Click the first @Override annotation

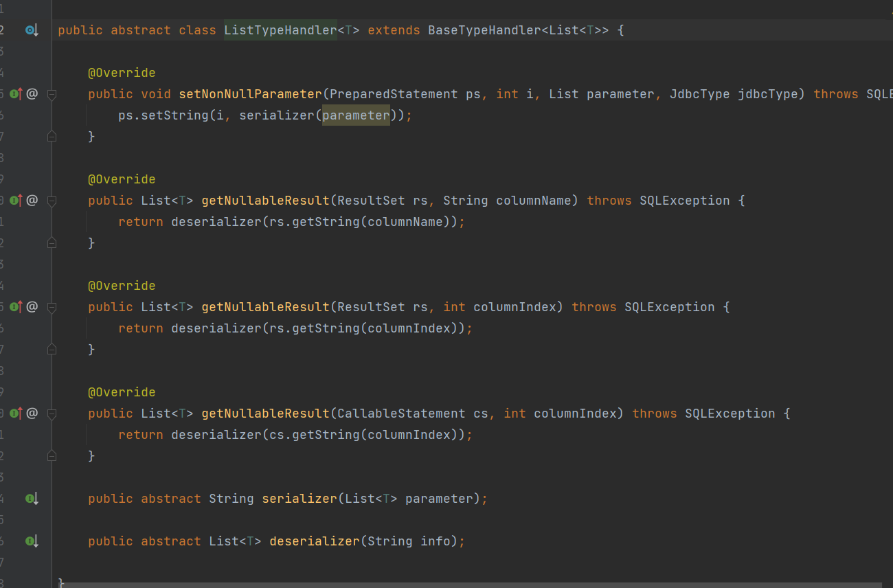pyautogui.click(x=122, y=73)
